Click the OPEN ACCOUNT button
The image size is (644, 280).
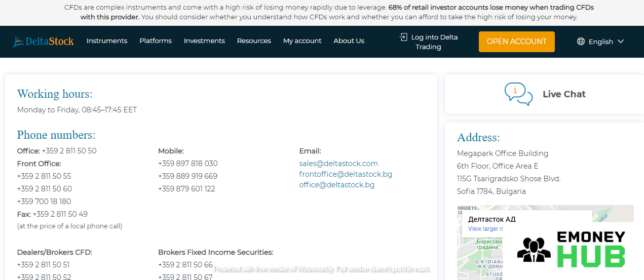pyautogui.click(x=517, y=42)
